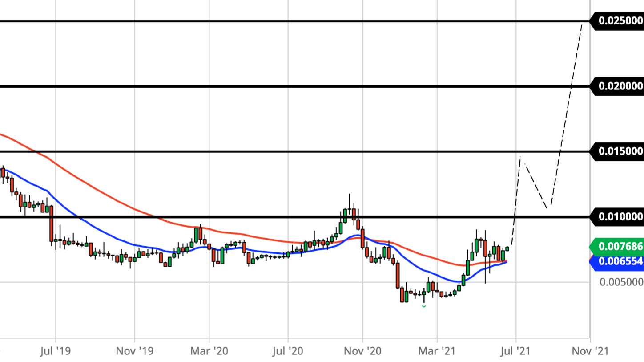Click the small green marker below the March low

click(424, 306)
